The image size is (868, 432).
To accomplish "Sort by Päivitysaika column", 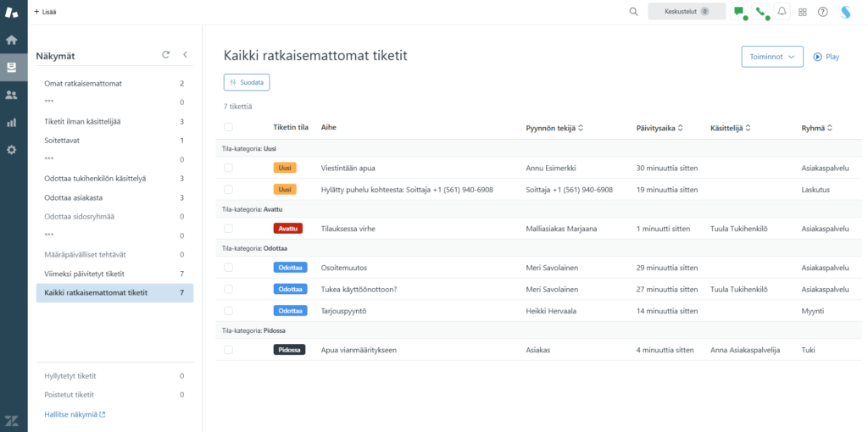I will [x=659, y=128].
